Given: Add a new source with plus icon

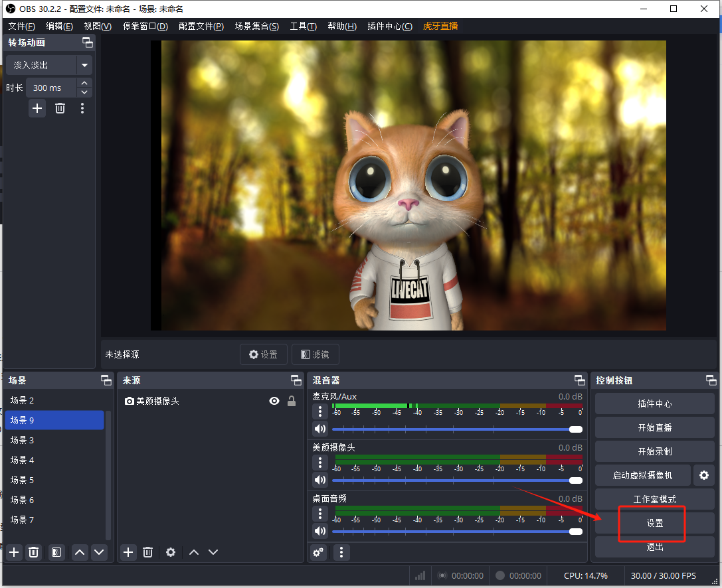Looking at the screenshot, I should pyautogui.click(x=128, y=552).
